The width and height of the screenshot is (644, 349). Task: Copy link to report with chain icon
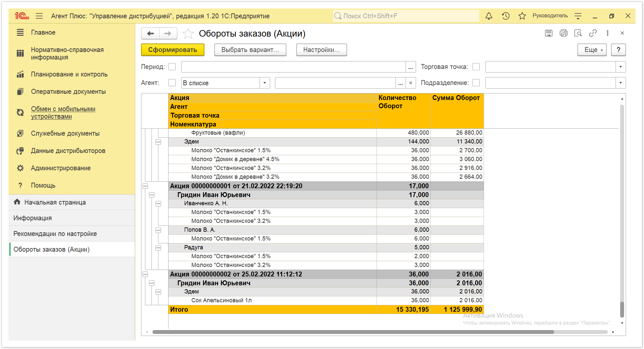(593, 33)
